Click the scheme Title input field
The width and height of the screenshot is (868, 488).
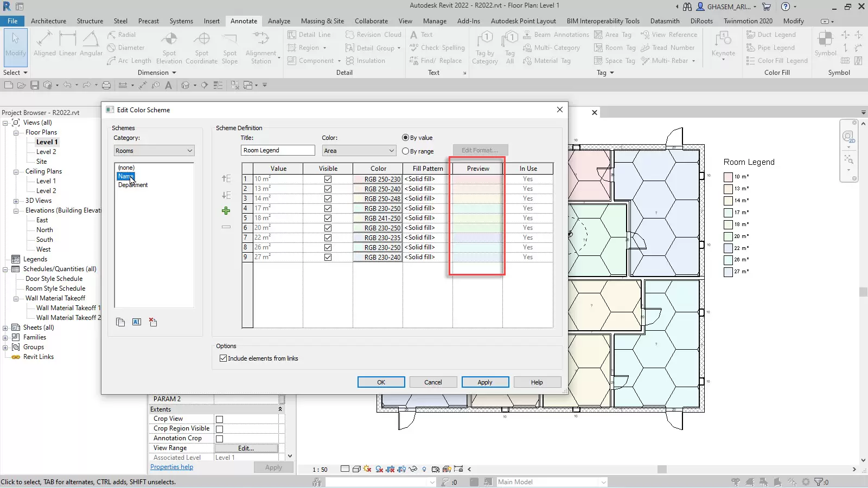tap(278, 150)
